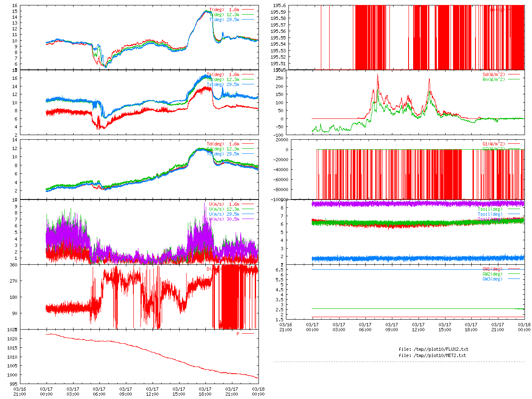Select the "U(m/s) 29.5m" wind legend label

coord(224,214)
